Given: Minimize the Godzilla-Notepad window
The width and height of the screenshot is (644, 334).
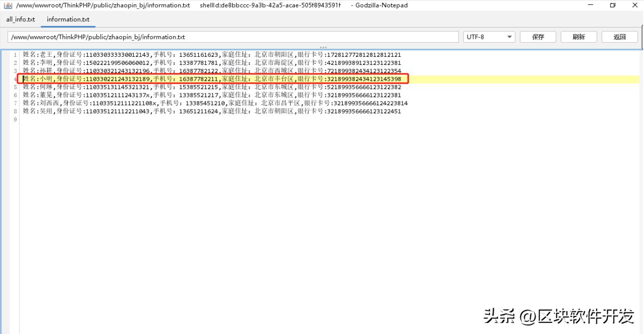Looking at the screenshot, I should [591, 5].
